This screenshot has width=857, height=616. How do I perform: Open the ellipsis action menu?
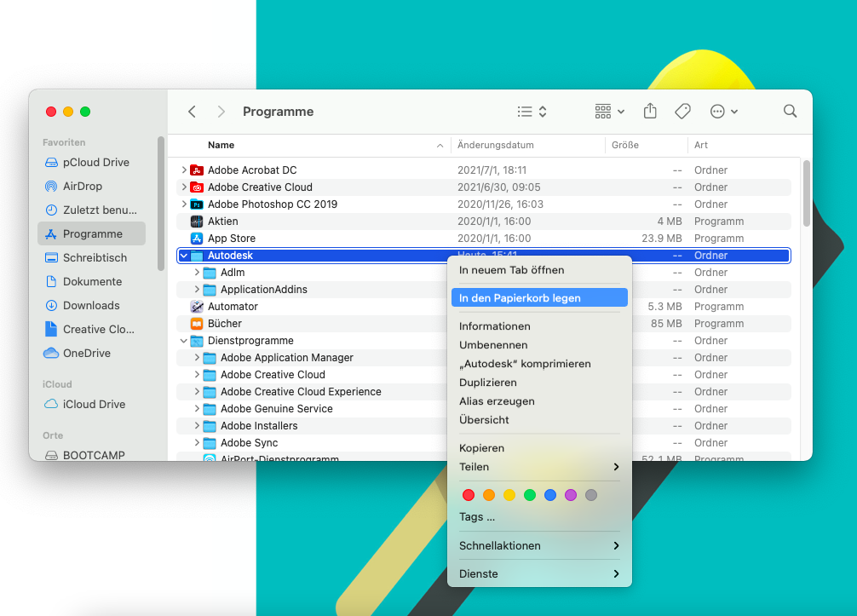(x=724, y=112)
